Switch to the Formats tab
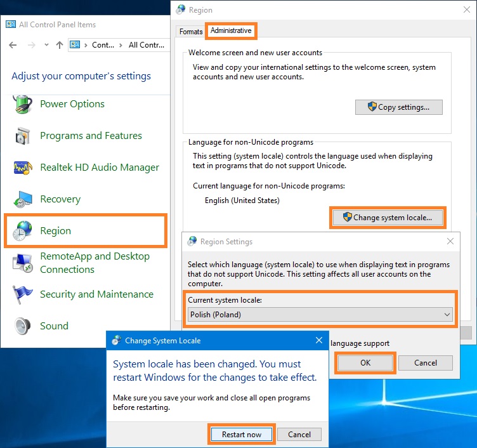This screenshot has height=448, width=477. pos(191,32)
